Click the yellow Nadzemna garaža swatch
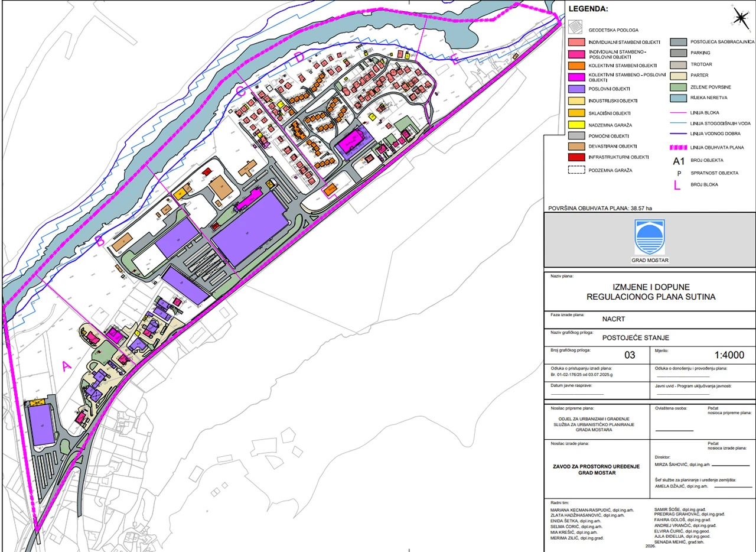756x552 pixels. click(575, 125)
